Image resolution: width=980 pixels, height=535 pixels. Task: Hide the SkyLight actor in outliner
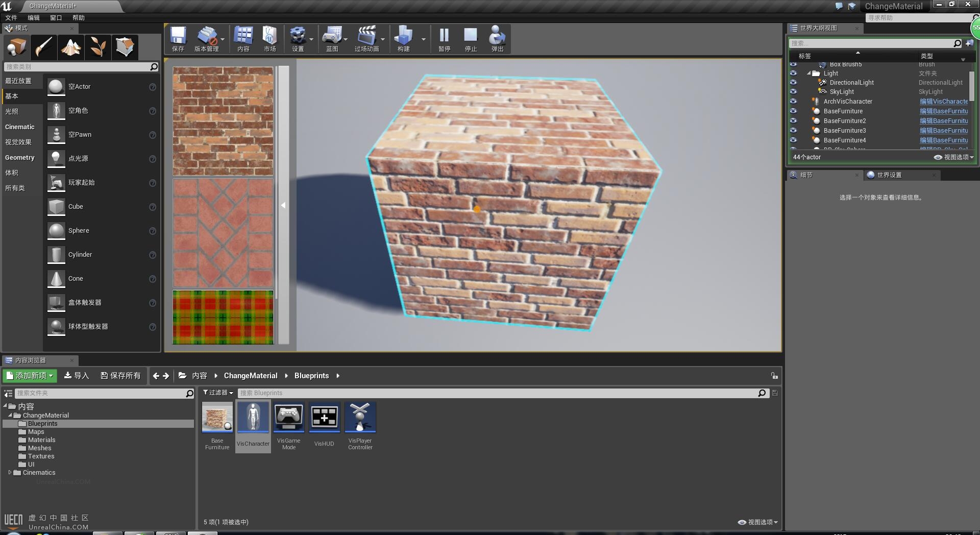(793, 92)
